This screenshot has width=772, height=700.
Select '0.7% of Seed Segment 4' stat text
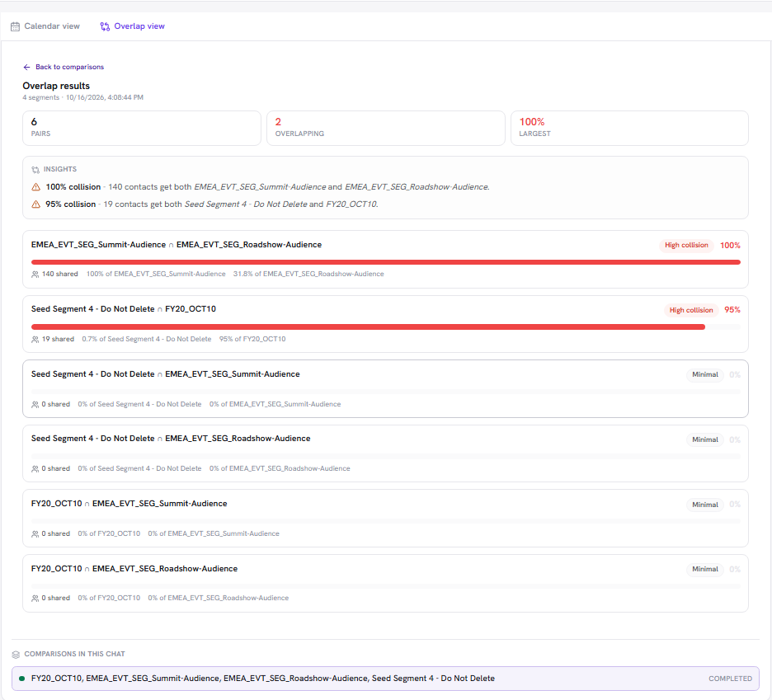(x=147, y=339)
